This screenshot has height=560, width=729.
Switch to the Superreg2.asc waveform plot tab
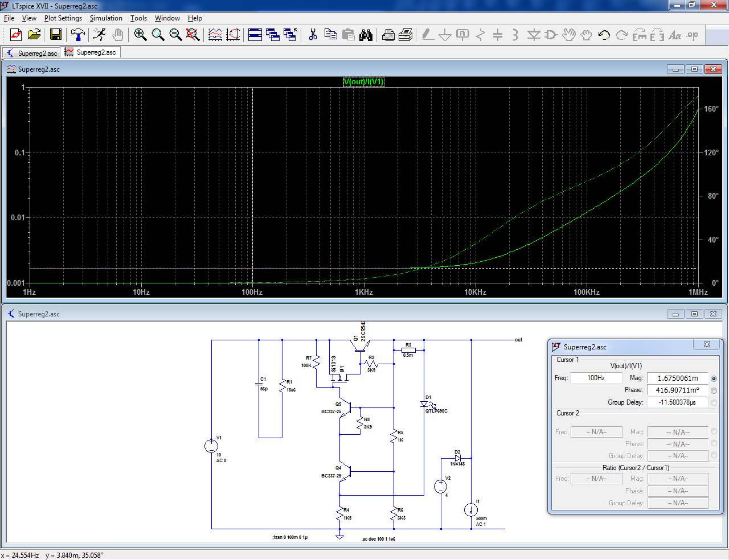(x=91, y=52)
